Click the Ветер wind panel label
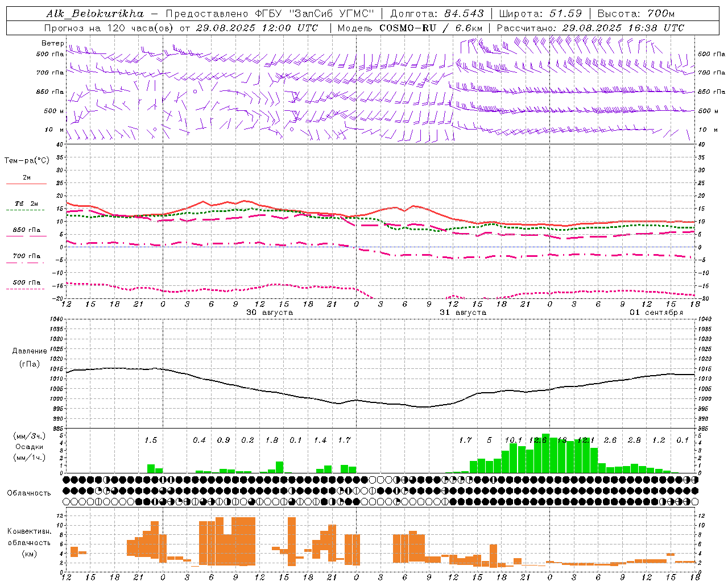The width and height of the screenshot is (728, 582). pyautogui.click(x=52, y=43)
